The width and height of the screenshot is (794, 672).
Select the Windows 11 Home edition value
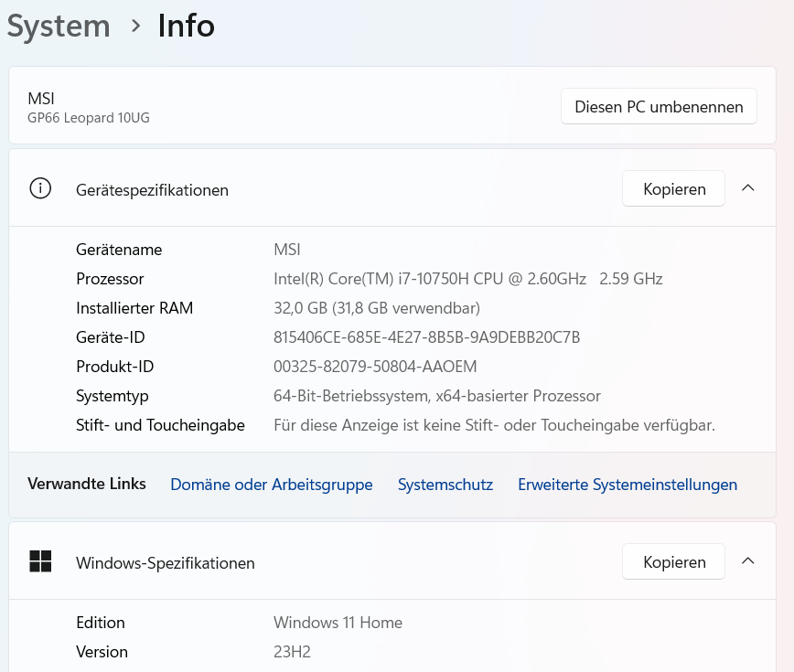pyautogui.click(x=338, y=623)
